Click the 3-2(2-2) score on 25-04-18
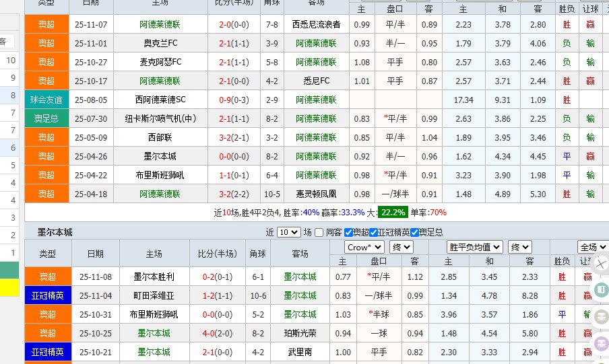 tap(234, 194)
